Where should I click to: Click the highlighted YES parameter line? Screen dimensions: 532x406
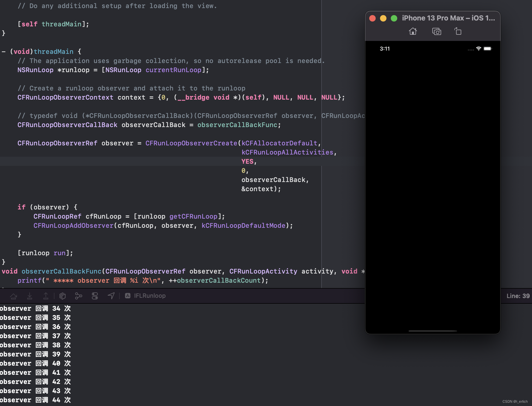tap(247, 162)
